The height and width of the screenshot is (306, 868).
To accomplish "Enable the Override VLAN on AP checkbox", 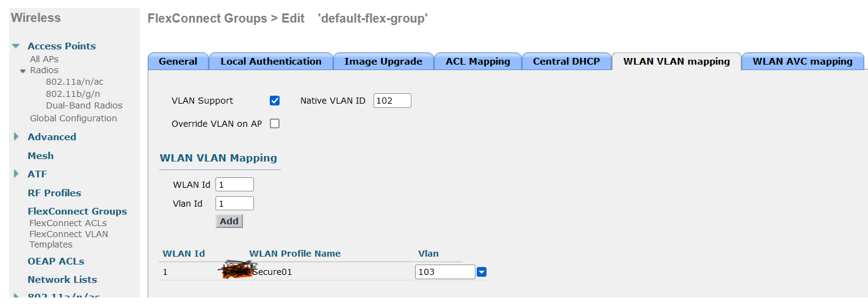I will (275, 124).
